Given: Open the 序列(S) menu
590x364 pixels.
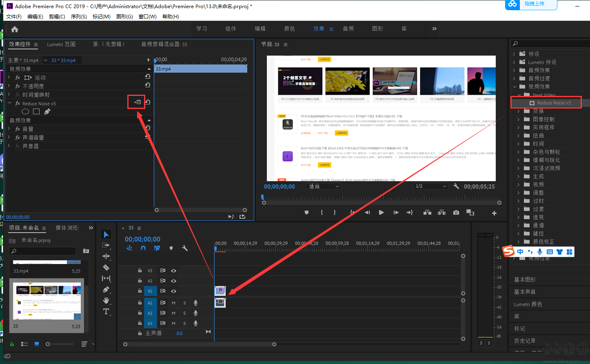Looking at the screenshot, I should click(79, 17).
